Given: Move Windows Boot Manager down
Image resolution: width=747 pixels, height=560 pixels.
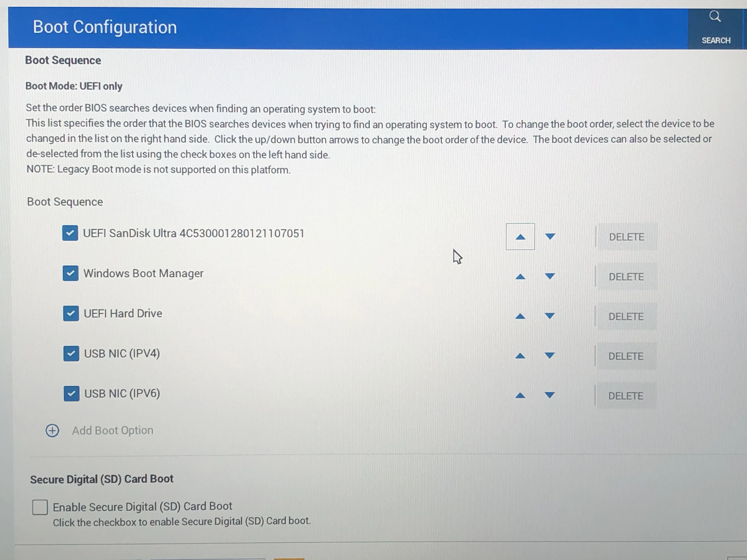Looking at the screenshot, I should (x=550, y=276).
